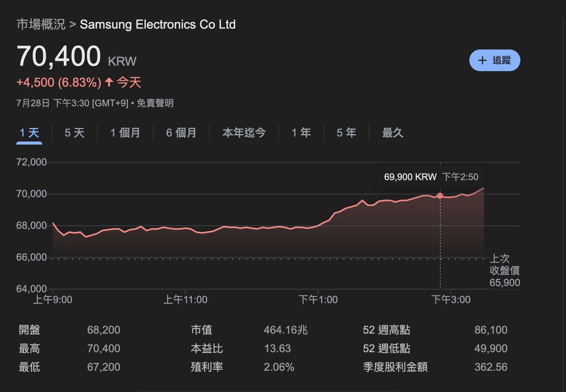Click the 52 週高點 value 86,100
The height and width of the screenshot is (392, 566).
tap(492, 330)
